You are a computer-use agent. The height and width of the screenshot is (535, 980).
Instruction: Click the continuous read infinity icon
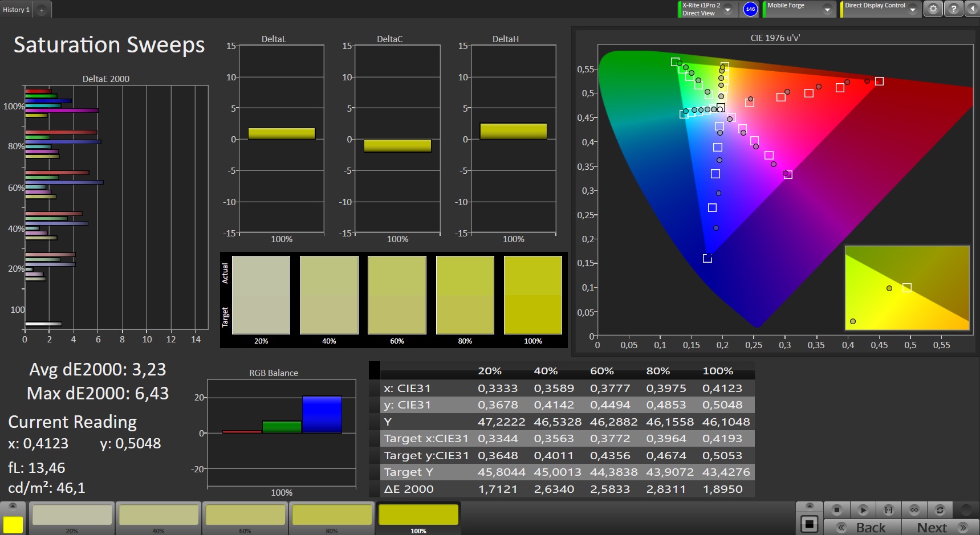(914, 509)
